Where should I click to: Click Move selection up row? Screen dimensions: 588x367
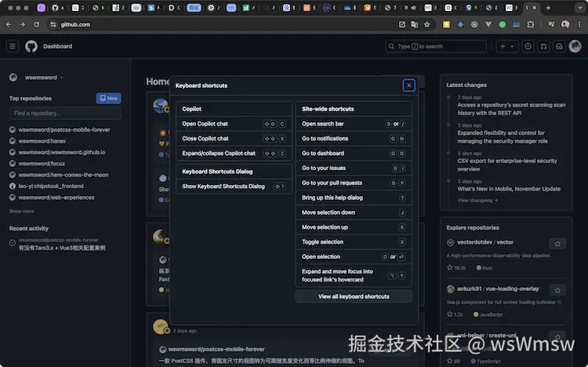354,227
